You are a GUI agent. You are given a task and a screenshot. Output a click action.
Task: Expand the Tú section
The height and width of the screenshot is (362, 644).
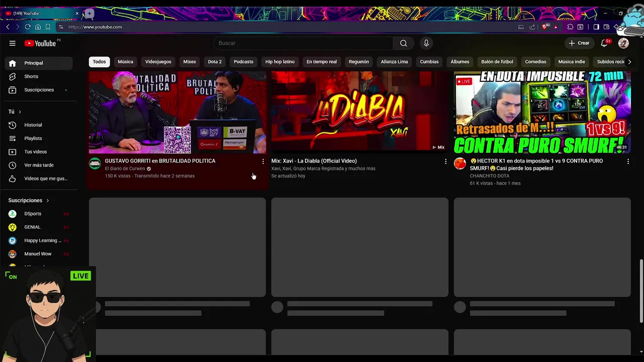(15, 112)
